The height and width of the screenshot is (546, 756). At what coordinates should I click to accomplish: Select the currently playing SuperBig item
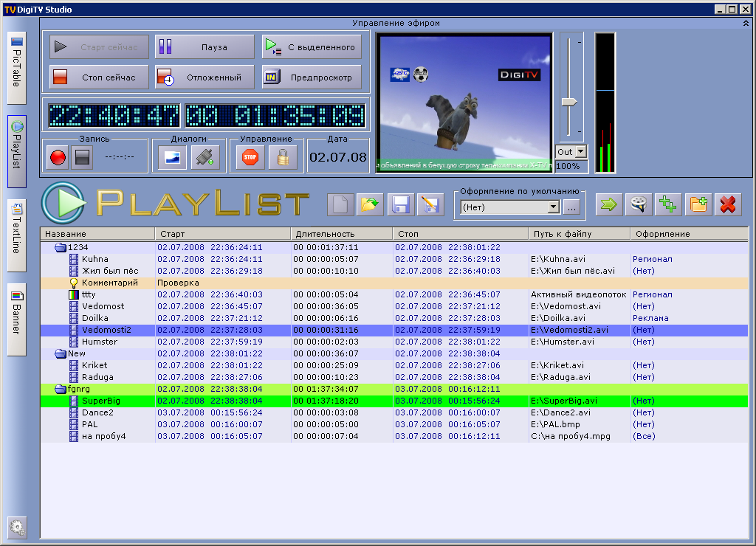(394, 401)
